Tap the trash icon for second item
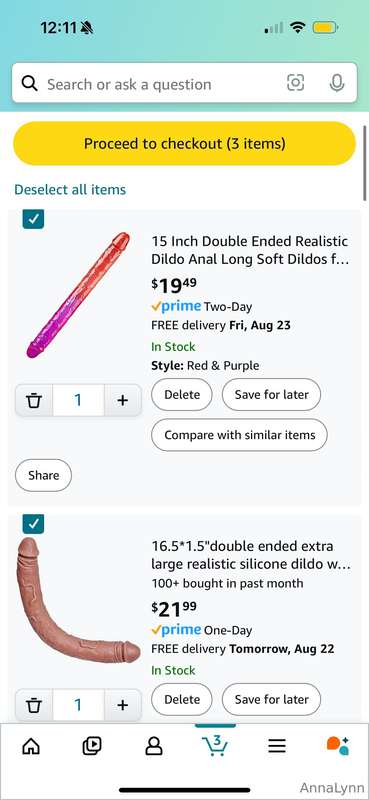 (34, 705)
